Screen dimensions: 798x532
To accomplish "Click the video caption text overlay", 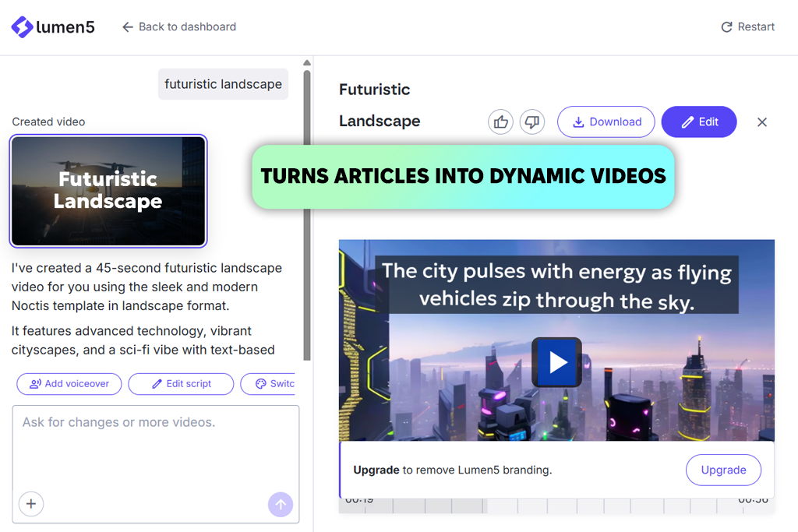I will point(556,285).
